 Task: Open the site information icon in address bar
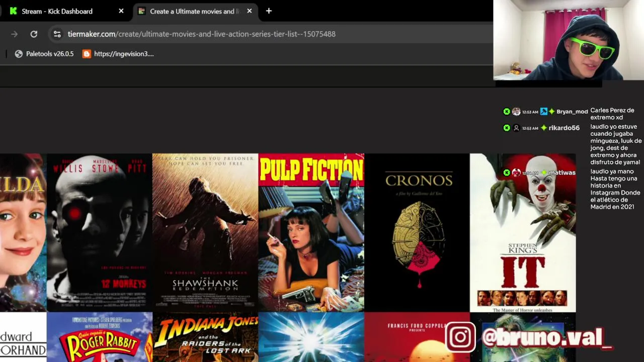point(57,34)
